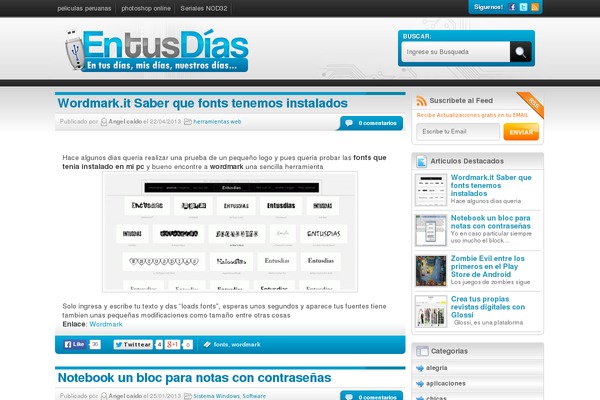The width and height of the screenshot is (600, 400).
Task: Click author Angel caido on the Wordmark post
Action: pyautogui.click(x=125, y=122)
